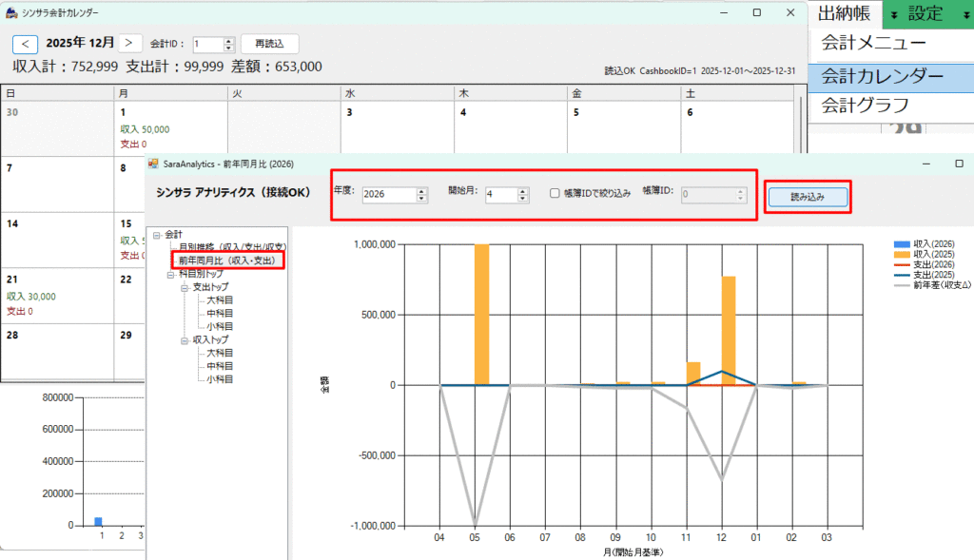Click the arrow icon right of 設定
This screenshot has width=974, height=560.
coord(960,13)
